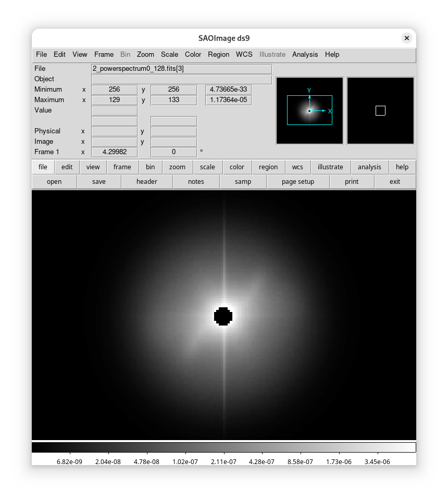Expand the WCS menu

tap(244, 54)
